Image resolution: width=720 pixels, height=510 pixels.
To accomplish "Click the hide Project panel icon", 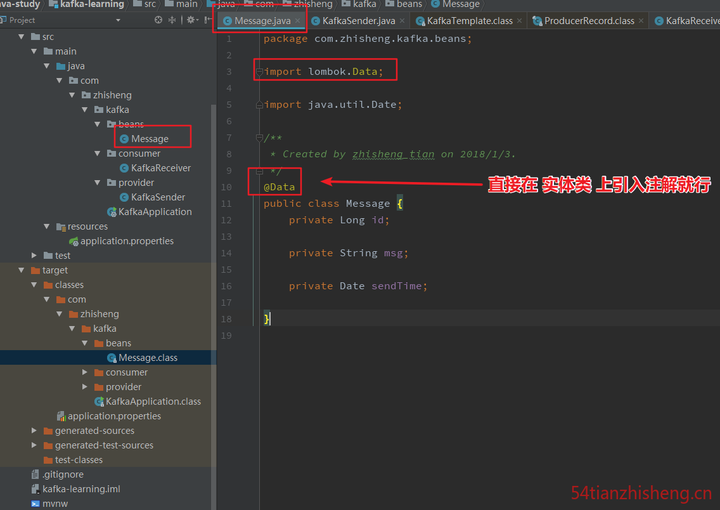I will pyautogui.click(x=208, y=20).
